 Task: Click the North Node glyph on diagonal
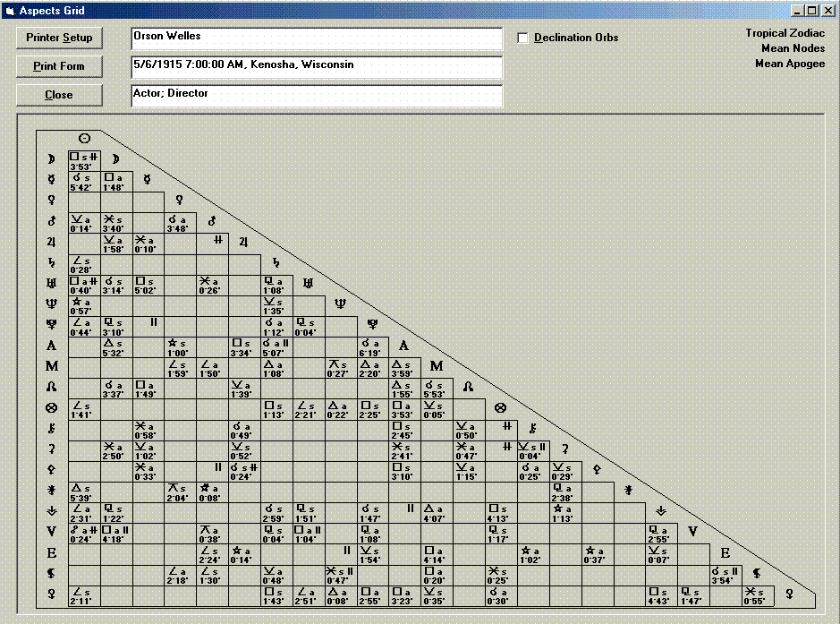[468, 387]
